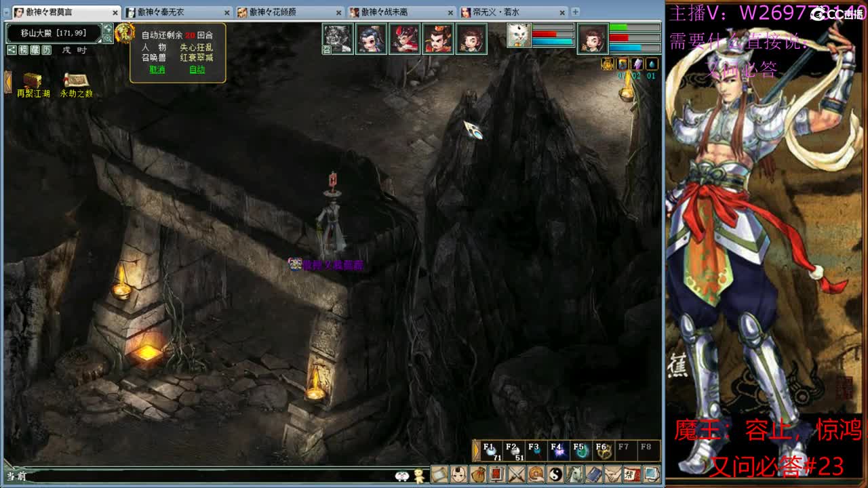Open the 历 calendar button
Image resolution: width=868 pixels, height=488 pixels.
(x=46, y=49)
